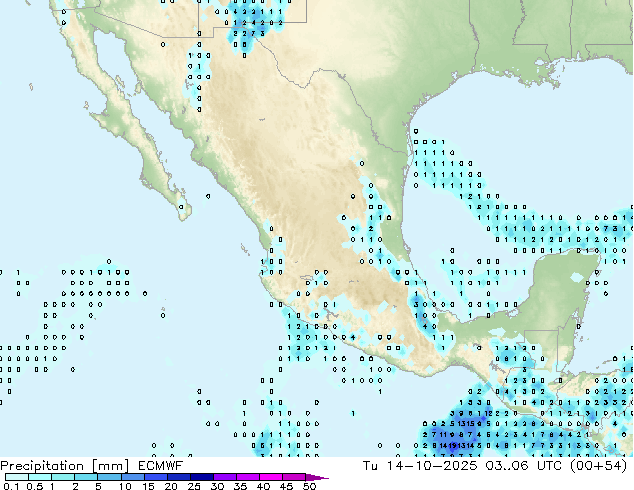Screen dimensions: 634x490
Task: Click the 30–35 mm purple legend swatch
Action: click(x=224, y=477)
